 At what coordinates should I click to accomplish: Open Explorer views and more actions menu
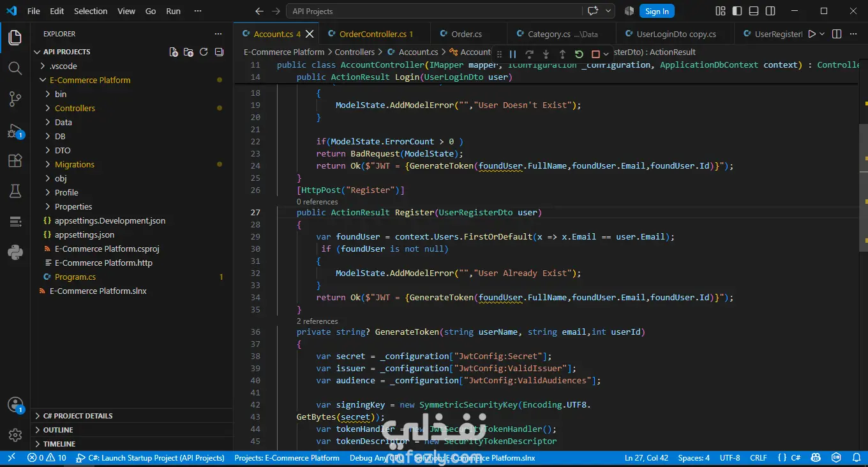[x=218, y=34]
